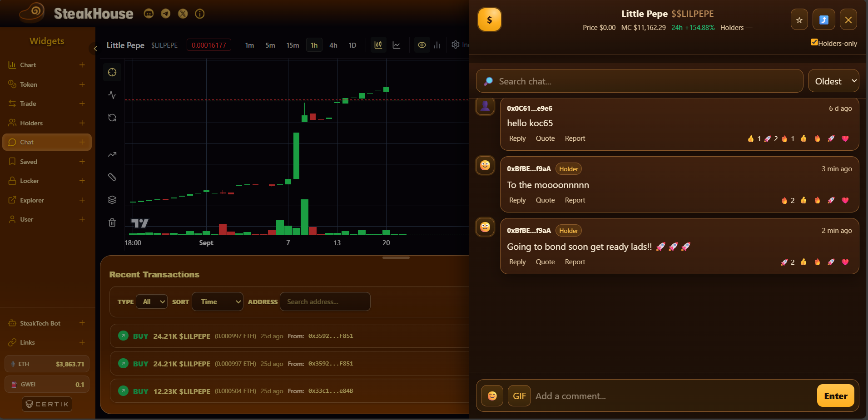This screenshot has width=868, height=420.
Task: Toggle the heart reaction on 'hello koc65'
Action: (x=845, y=138)
